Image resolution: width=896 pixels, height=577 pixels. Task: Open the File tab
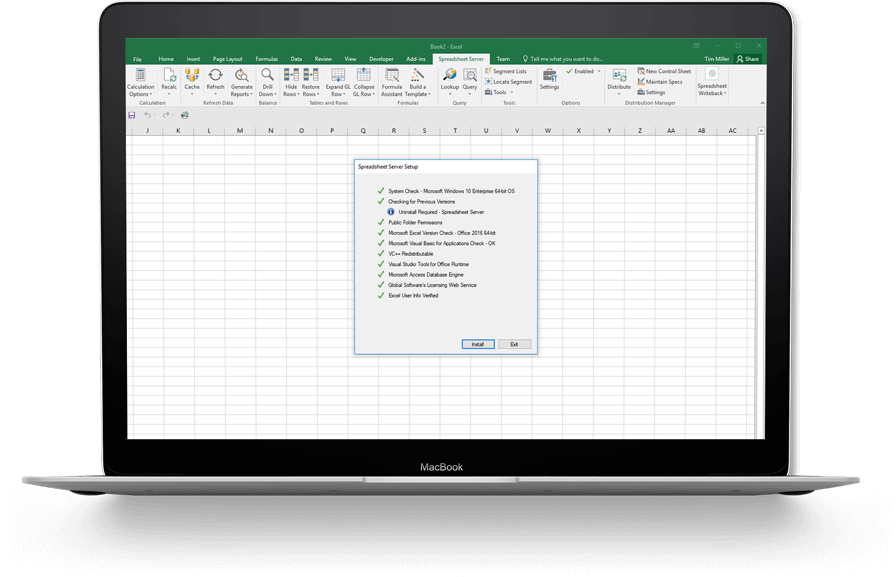pos(138,59)
